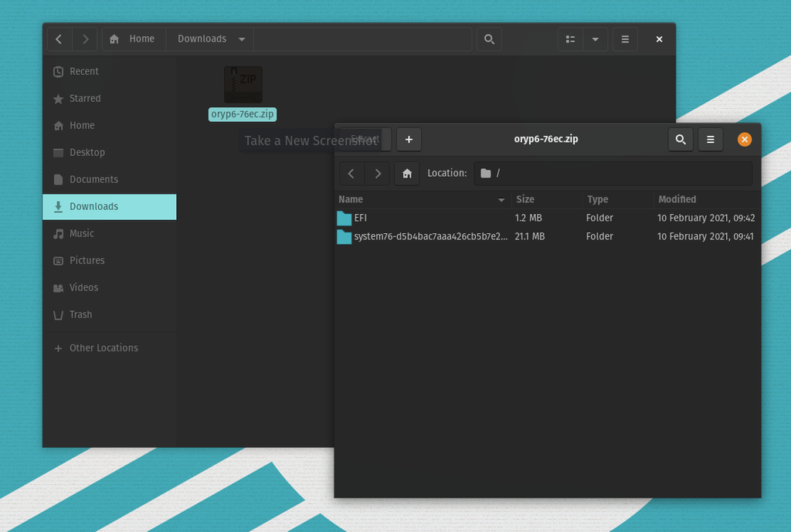Go to archive home location

(x=406, y=174)
